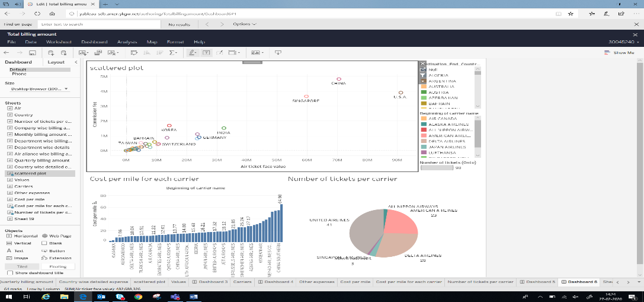Select the Phone device layout
The width and height of the screenshot is (644, 302).
point(19,74)
